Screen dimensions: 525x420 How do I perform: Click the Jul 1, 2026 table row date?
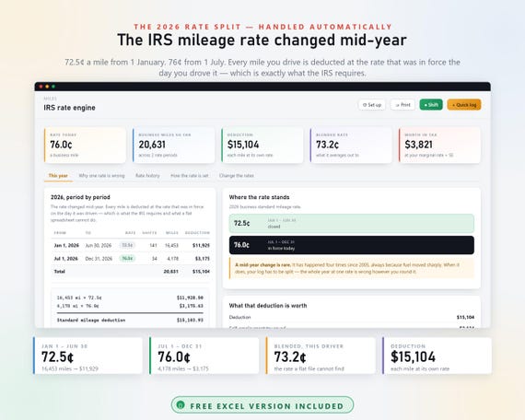(66, 259)
